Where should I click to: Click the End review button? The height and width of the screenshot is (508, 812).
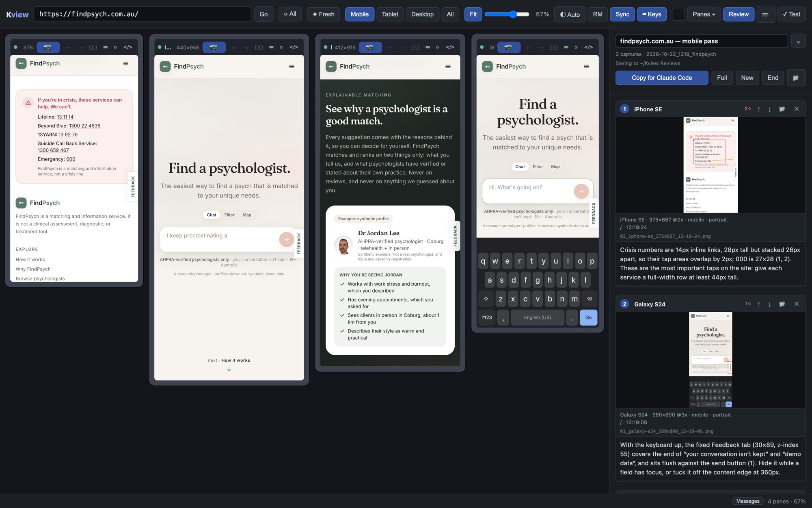(x=773, y=78)
